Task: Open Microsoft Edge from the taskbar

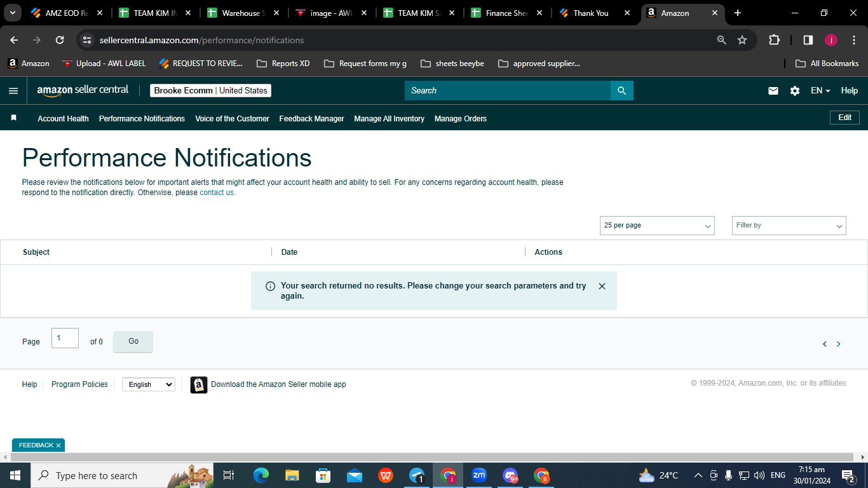Action: [261, 475]
